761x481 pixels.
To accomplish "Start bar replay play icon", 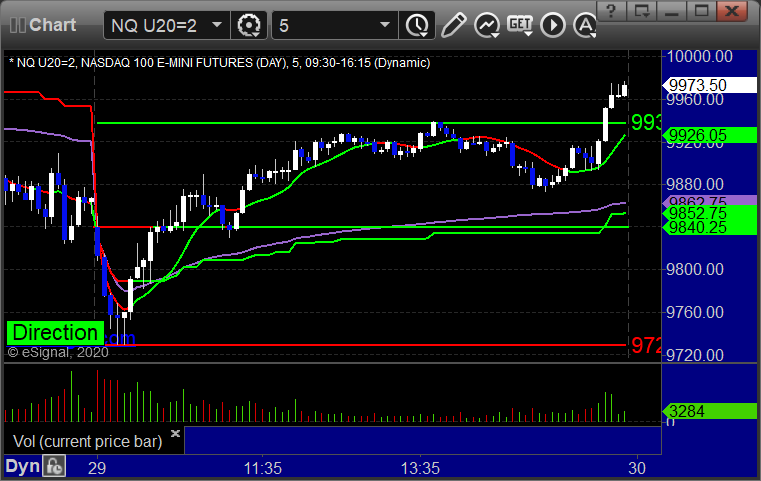I will point(553,25).
